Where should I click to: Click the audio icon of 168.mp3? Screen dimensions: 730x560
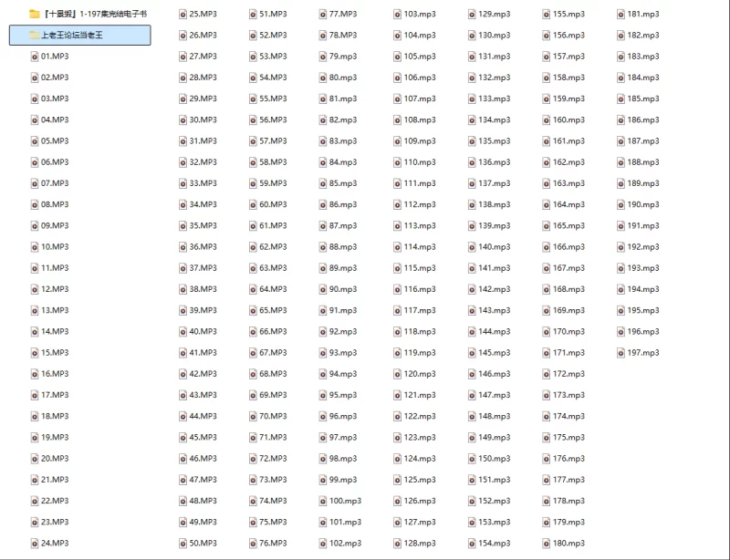click(546, 289)
